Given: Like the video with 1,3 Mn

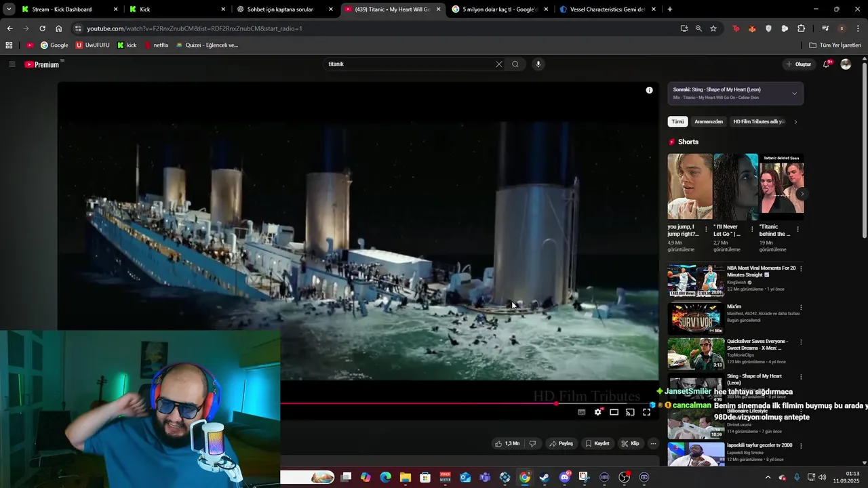Looking at the screenshot, I should click(507, 444).
